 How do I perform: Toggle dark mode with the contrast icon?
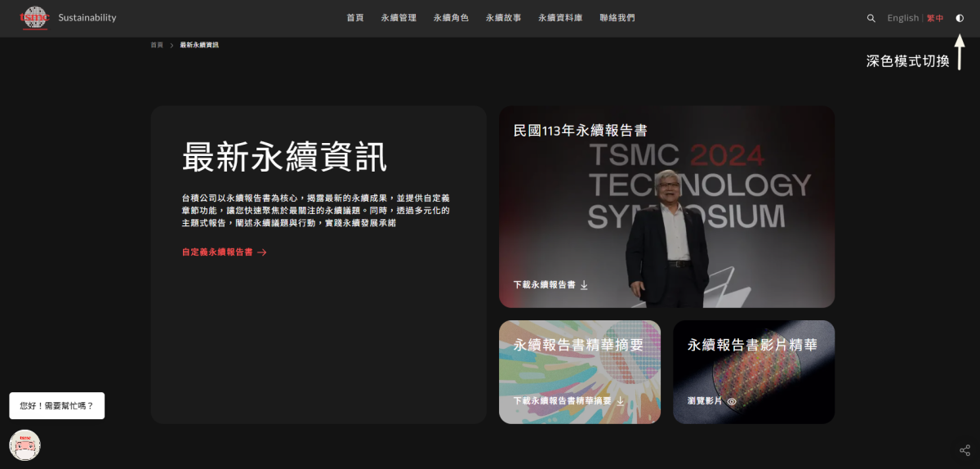click(960, 18)
